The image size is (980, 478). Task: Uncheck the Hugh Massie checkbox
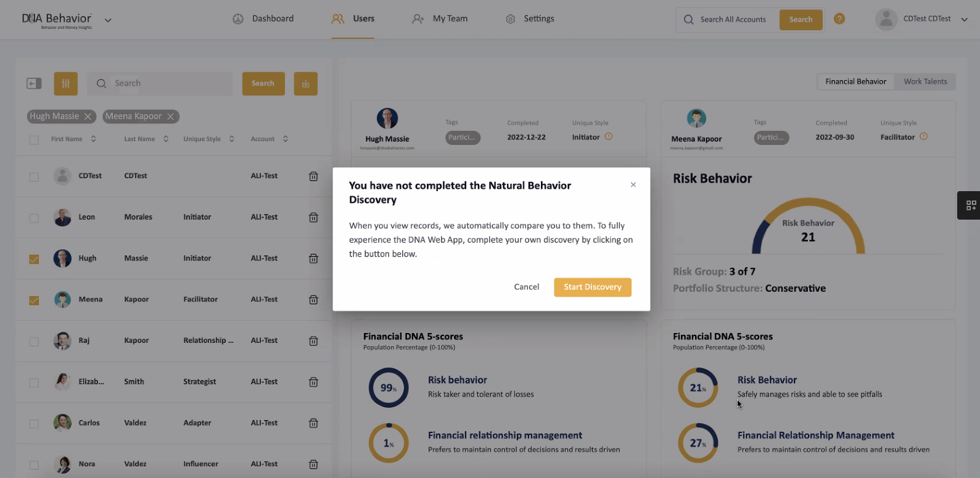[34, 259]
